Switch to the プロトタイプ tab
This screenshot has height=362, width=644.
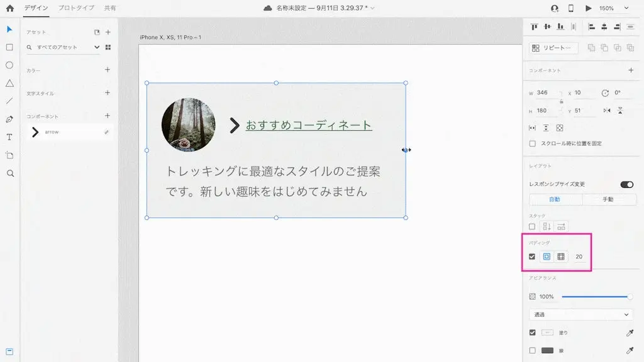tap(76, 8)
